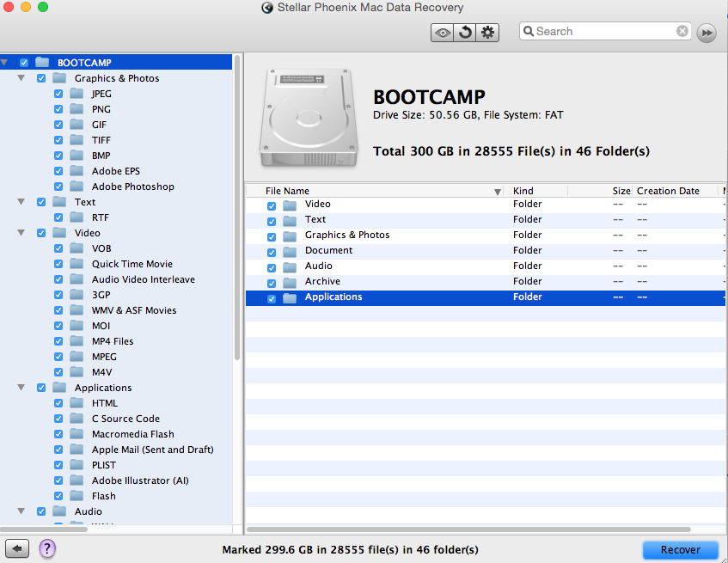Open help with purple question mark
Screen dimensions: 728x563
[x=47, y=549]
